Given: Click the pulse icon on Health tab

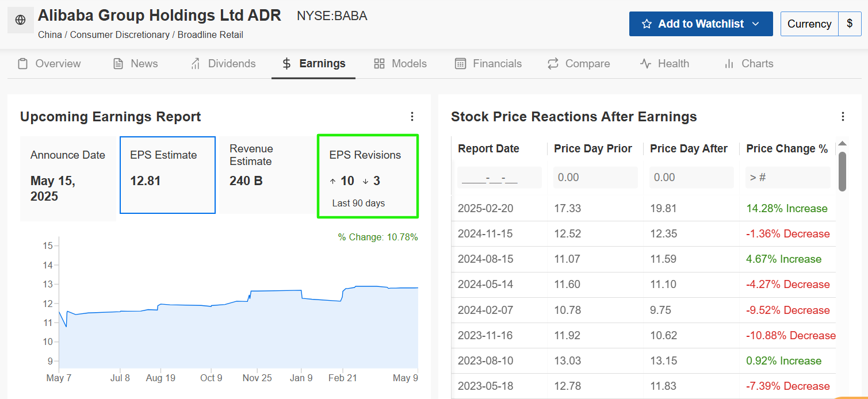Looking at the screenshot, I should (x=645, y=64).
